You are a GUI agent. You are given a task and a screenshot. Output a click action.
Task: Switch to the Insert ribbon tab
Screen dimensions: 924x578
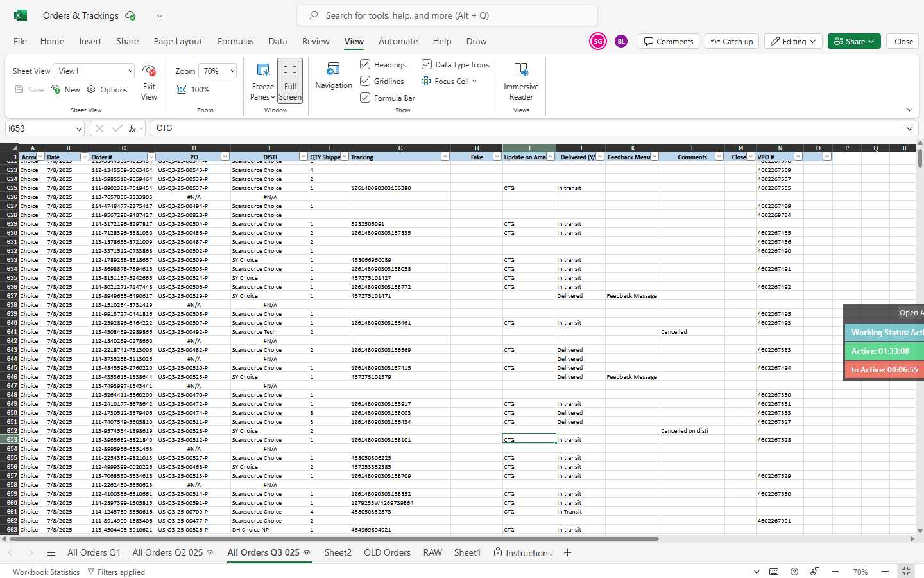pos(90,41)
